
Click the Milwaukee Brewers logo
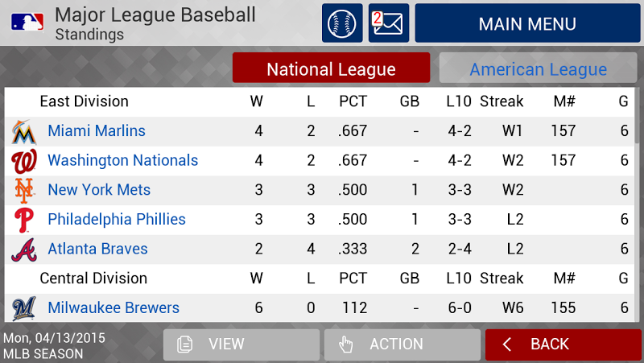24,308
